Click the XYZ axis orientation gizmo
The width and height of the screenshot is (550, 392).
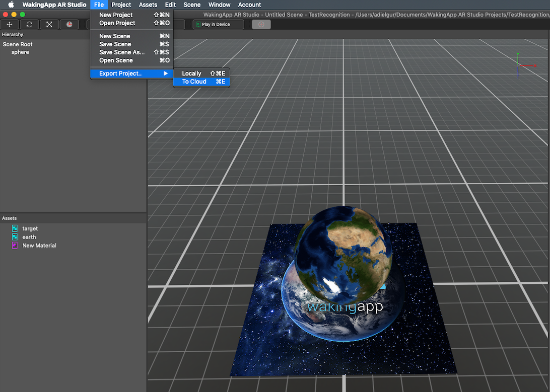(x=519, y=66)
